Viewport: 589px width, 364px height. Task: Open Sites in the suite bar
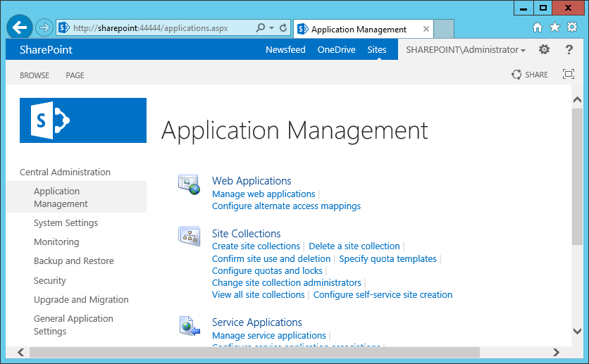[x=377, y=49]
